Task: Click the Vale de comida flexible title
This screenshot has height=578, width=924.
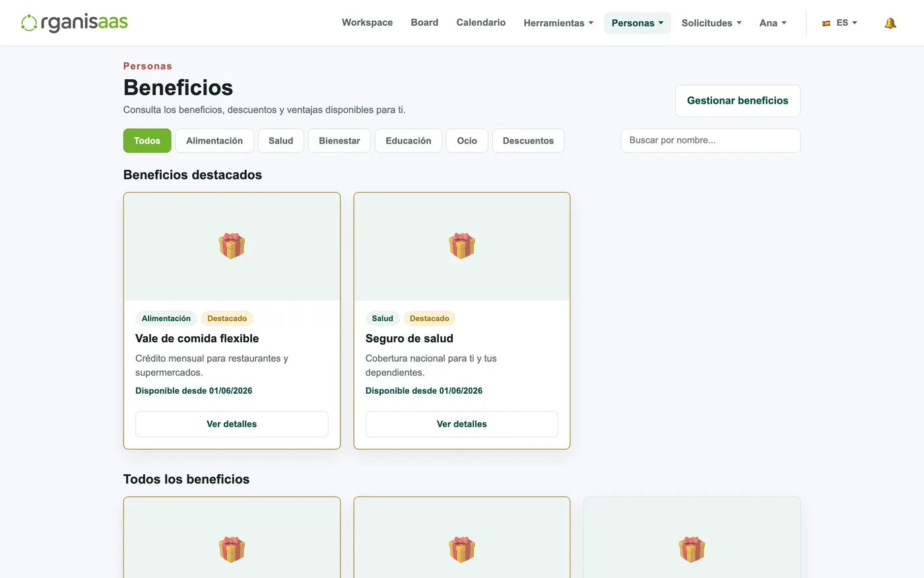Action: point(197,338)
